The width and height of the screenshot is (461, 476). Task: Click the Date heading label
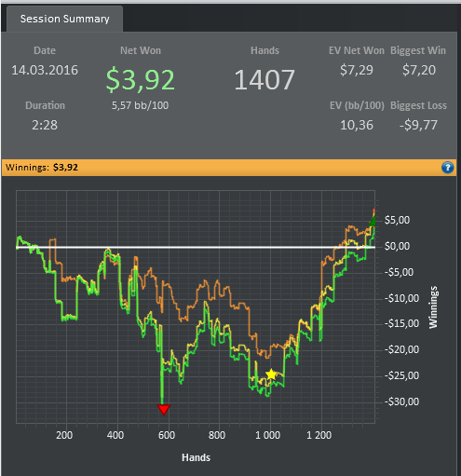[45, 50]
